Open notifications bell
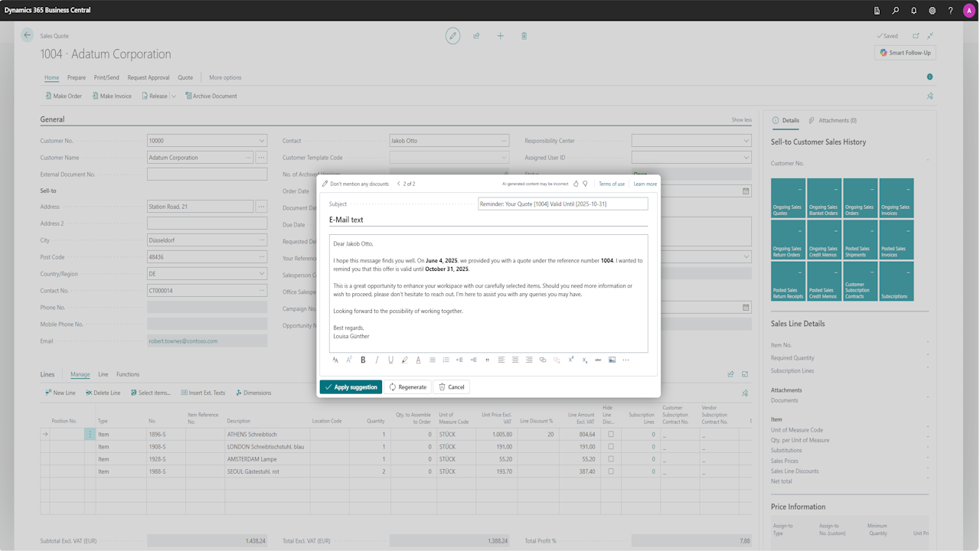 [914, 11]
